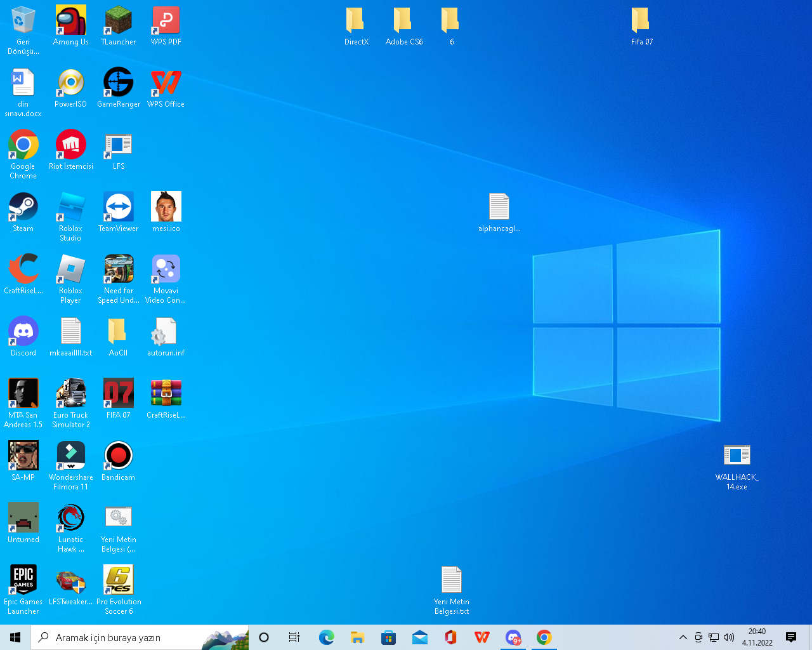Click the TLauncher Minecraft icon
Image resolution: width=812 pixels, height=650 pixels.
tap(119, 20)
